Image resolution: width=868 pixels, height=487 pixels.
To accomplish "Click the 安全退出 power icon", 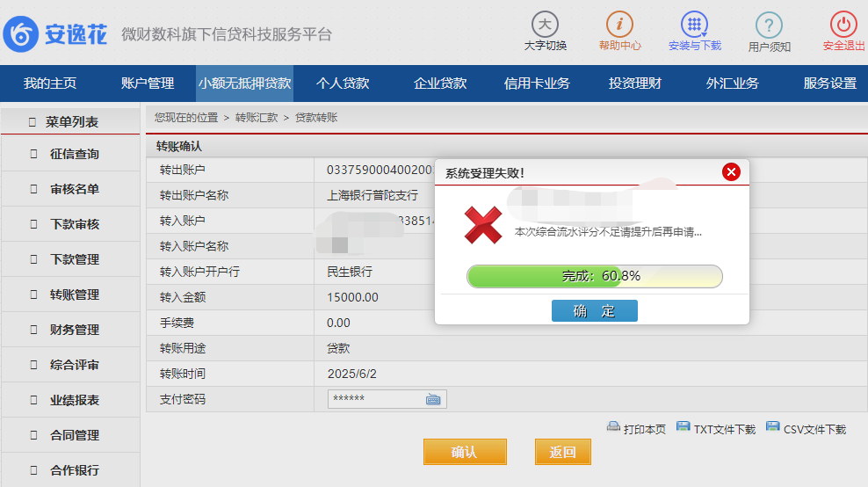I will pos(843,25).
